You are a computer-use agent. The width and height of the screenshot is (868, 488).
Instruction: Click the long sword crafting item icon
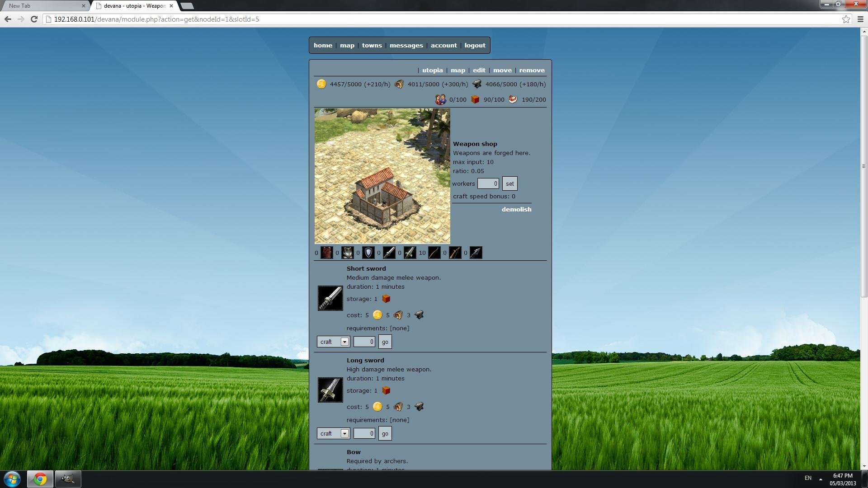click(330, 389)
